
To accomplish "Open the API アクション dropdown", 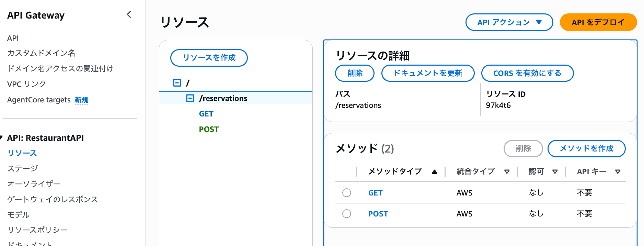I will tap(509, 22).
